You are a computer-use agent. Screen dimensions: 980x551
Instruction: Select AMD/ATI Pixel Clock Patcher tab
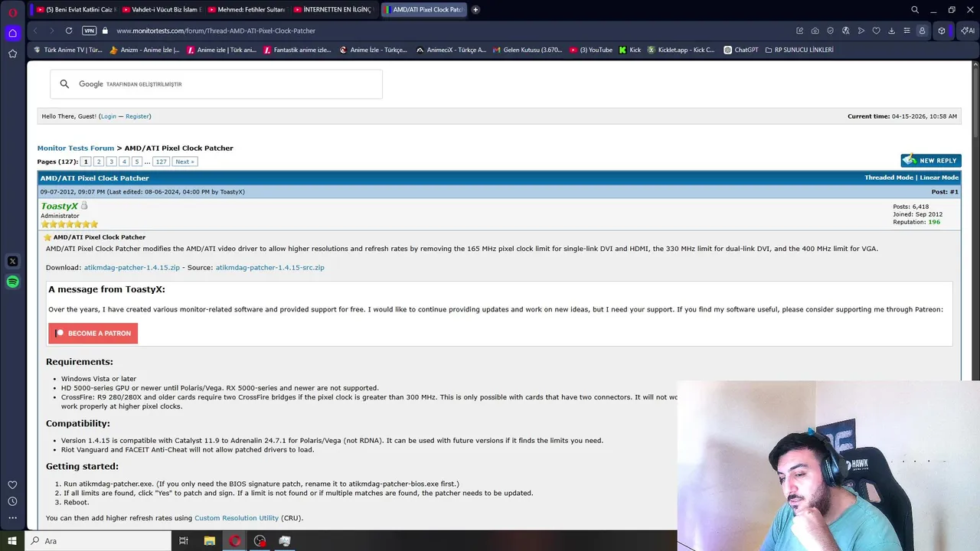[423, 10]
